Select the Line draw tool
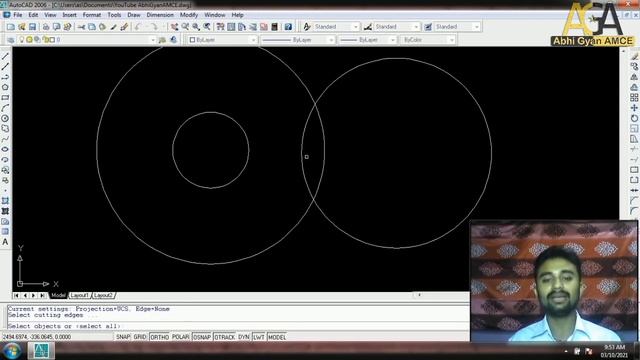This screenshot has width=640, height=360. point(5,56)
